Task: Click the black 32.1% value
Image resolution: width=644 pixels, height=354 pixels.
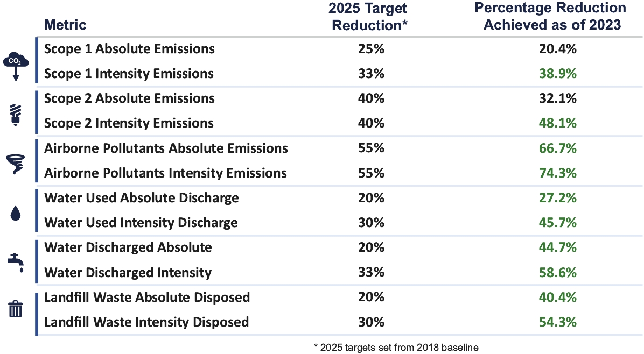Action: click(557, 98)
